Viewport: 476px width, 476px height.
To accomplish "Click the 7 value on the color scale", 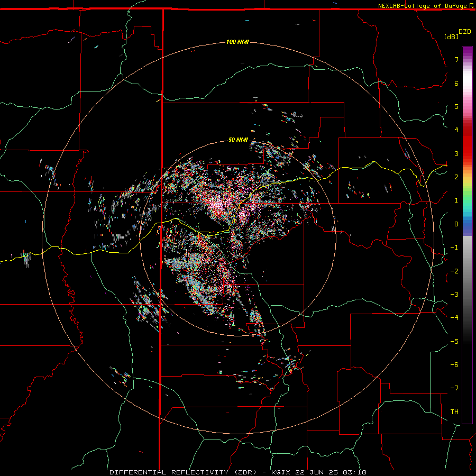I will [456, 59].
